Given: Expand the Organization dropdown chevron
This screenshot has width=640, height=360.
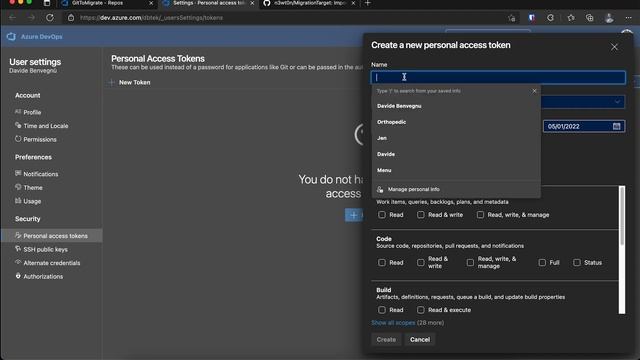Looking at the screenshot, I should point(617,102).
